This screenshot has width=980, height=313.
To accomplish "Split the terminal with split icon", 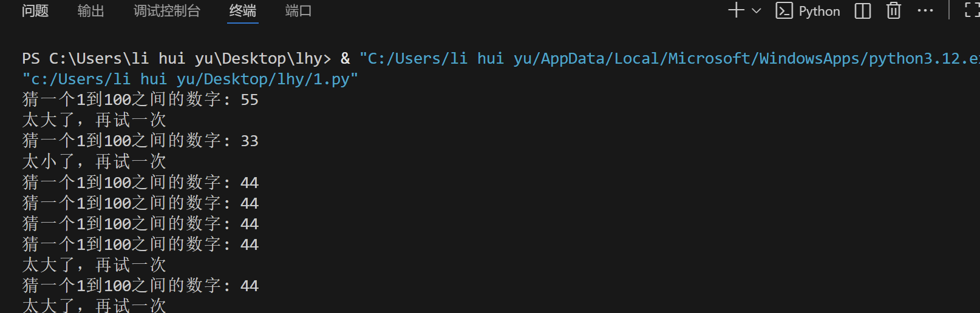I will (863, 11).
